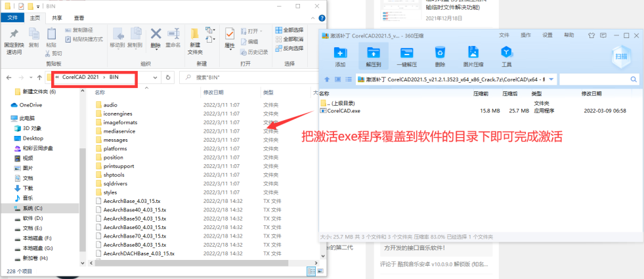
Task: Click the 剪切 scissors icon
Action: [49, 53]
